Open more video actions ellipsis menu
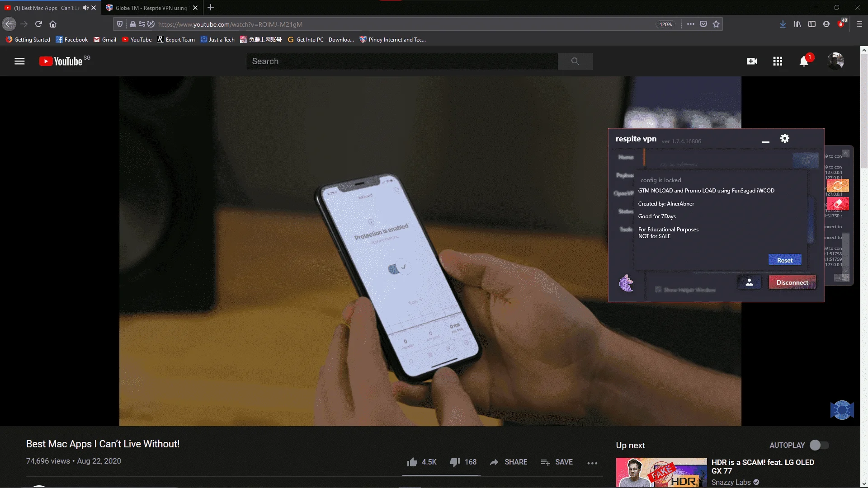Screen dimensions: 868x488 tap(592, 463)
